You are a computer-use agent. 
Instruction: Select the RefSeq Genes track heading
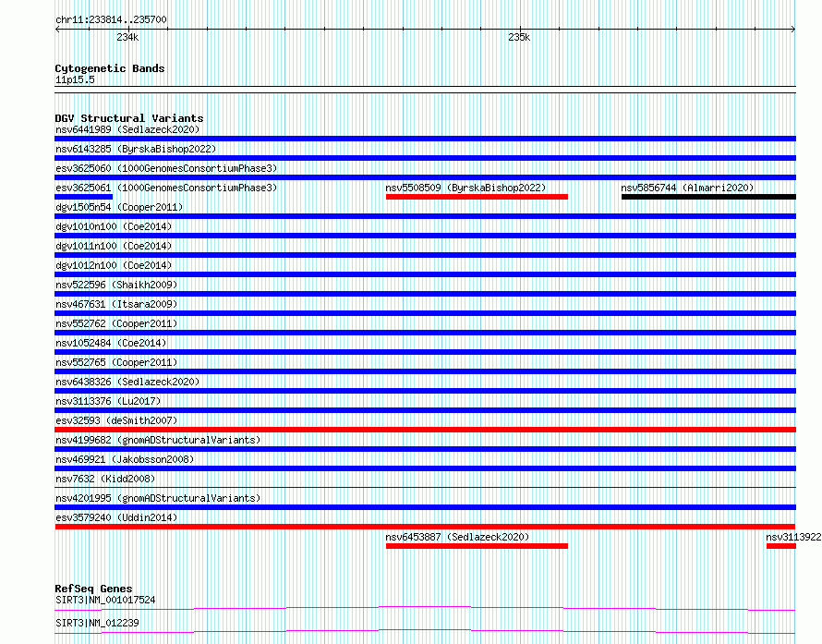93,589
